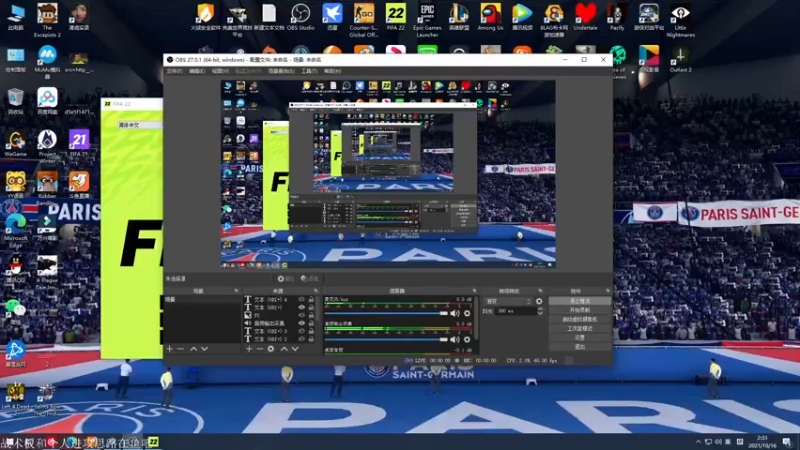The width and height of the screenshot is (800, 450).
Task: Toggle visibility eye of 文本 (GDI+) 4 source
Action: tap(302, 300)
